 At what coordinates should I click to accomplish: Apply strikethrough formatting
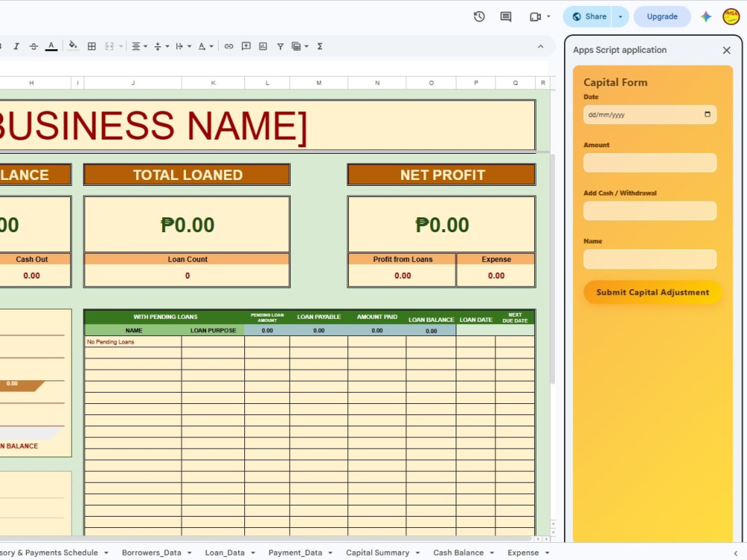tap(34, 46)
